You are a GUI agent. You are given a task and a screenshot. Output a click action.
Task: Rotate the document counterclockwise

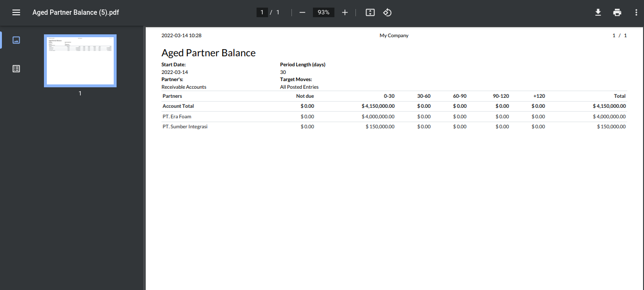click(x=387, y=12)
